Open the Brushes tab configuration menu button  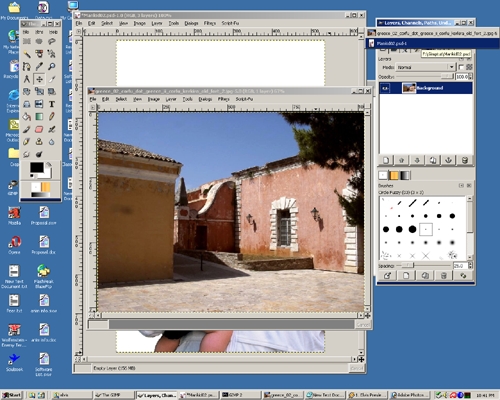point(462,185)
